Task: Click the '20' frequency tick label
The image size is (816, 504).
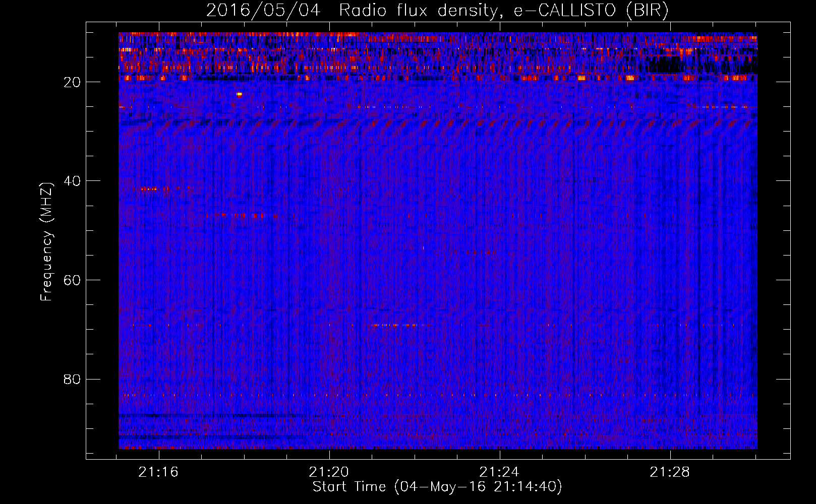Action: coord(73,82)
